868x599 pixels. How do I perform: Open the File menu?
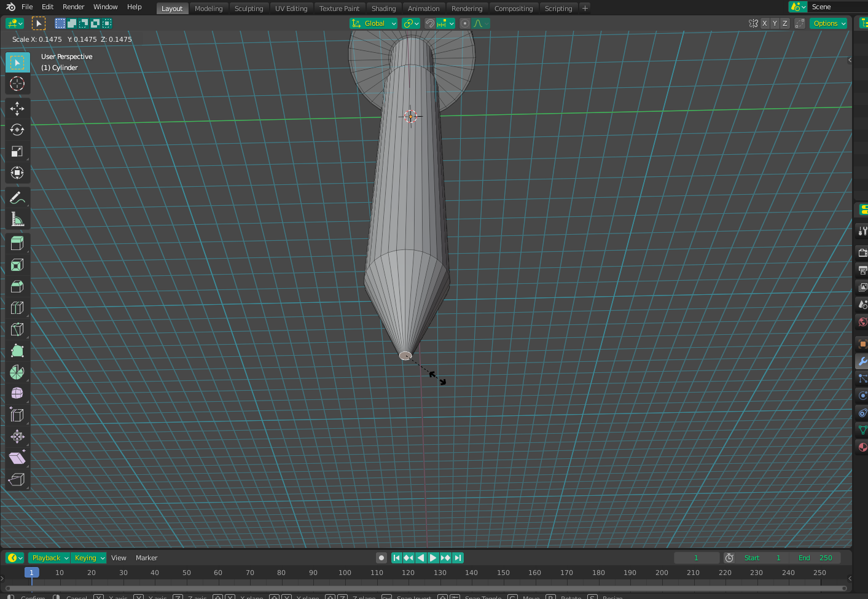tap(27, 7)
